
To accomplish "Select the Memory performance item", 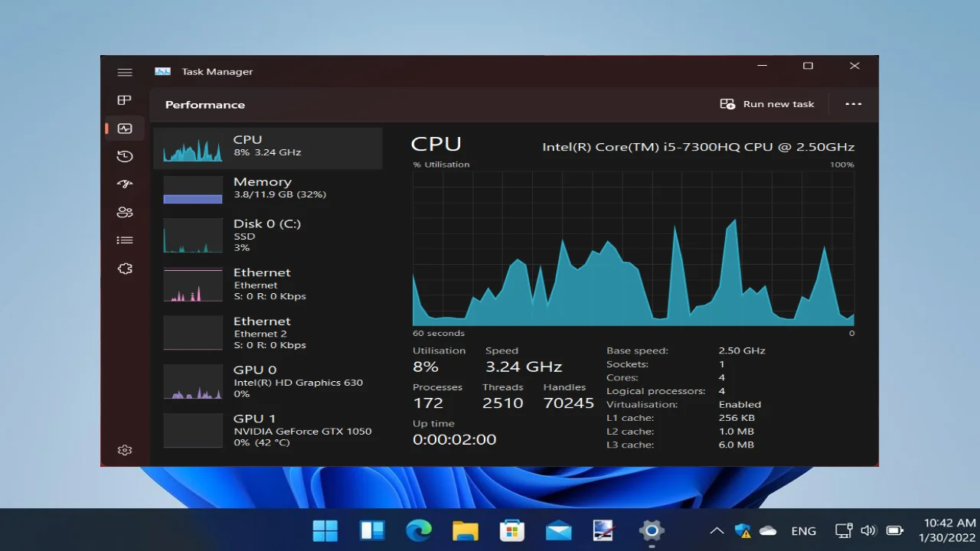I will (268, 189).
